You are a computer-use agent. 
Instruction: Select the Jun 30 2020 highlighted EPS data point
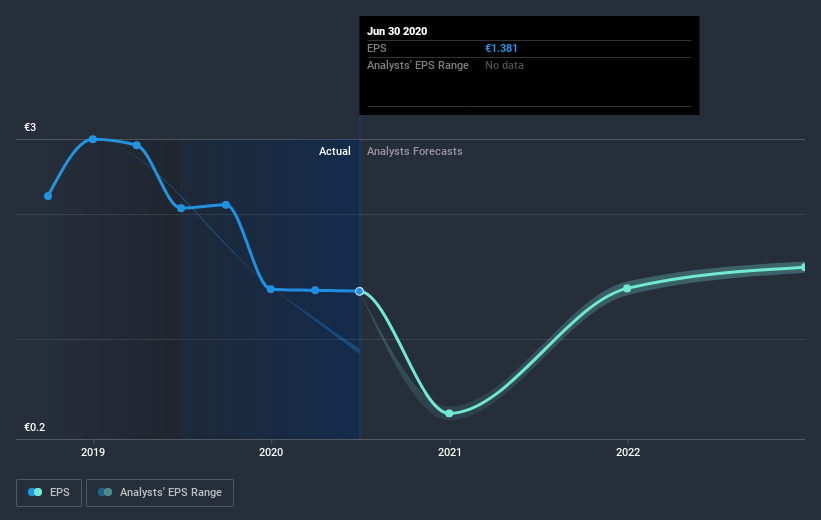(x=359, y=291)
